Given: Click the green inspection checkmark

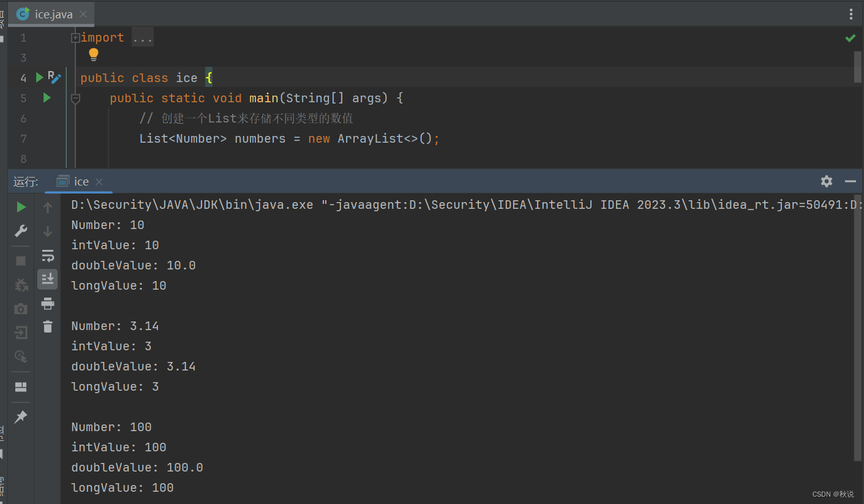Looking at the screenshot, I should click(851, 38).
